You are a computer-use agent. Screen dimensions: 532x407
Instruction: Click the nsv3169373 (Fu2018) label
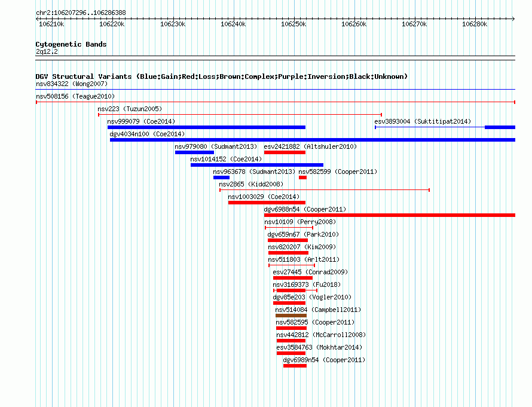[307, 284]
